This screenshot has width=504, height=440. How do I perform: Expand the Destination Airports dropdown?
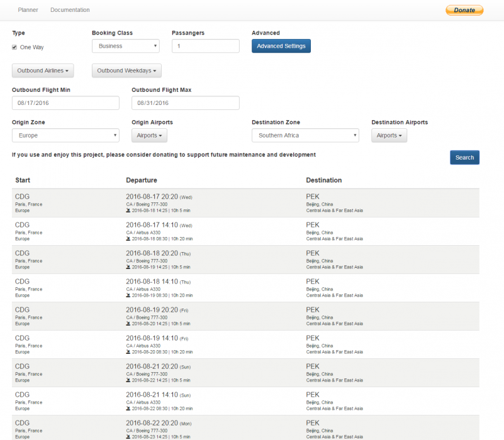[x=389, y=135]
